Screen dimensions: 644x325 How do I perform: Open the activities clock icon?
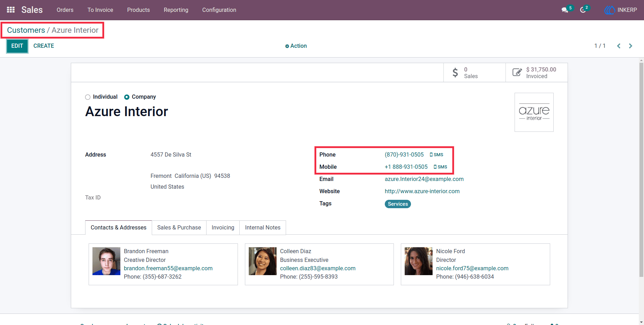pos(583,10)
